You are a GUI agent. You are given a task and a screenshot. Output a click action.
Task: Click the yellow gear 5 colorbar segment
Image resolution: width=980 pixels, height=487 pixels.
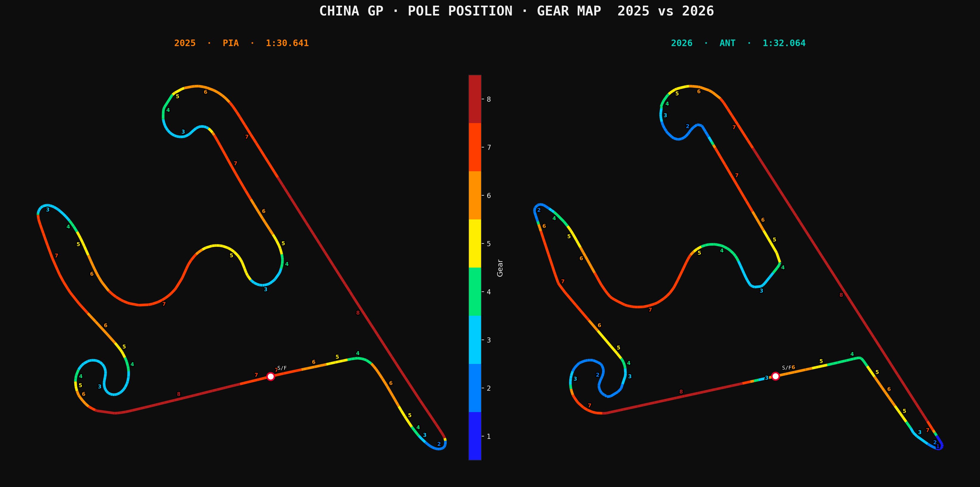coord(475,243)
